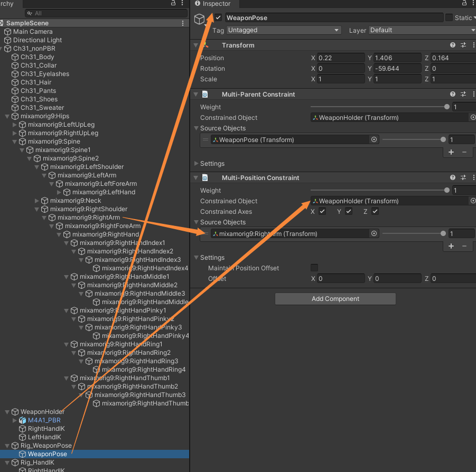Open the SampleScene three-dot menu
The height and width of the screenshot is (472, 476).
(182, 23)
